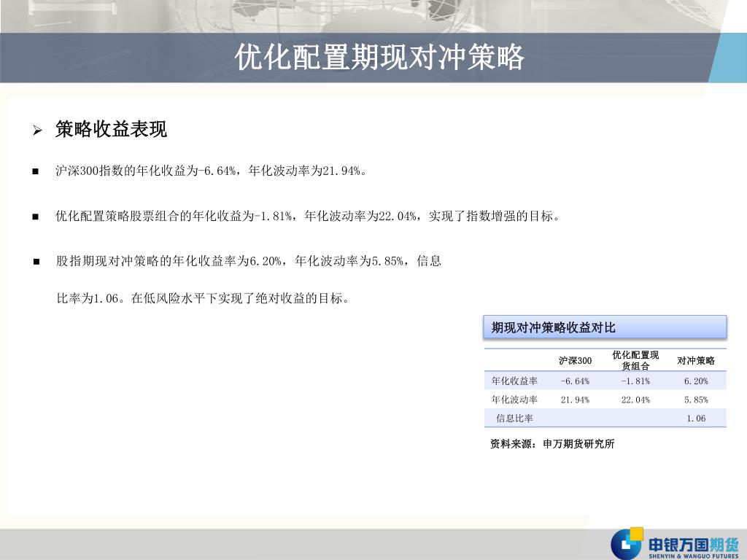Click the 申银万国期货 logo icon
747x560 pixels.
coord(627,544)
